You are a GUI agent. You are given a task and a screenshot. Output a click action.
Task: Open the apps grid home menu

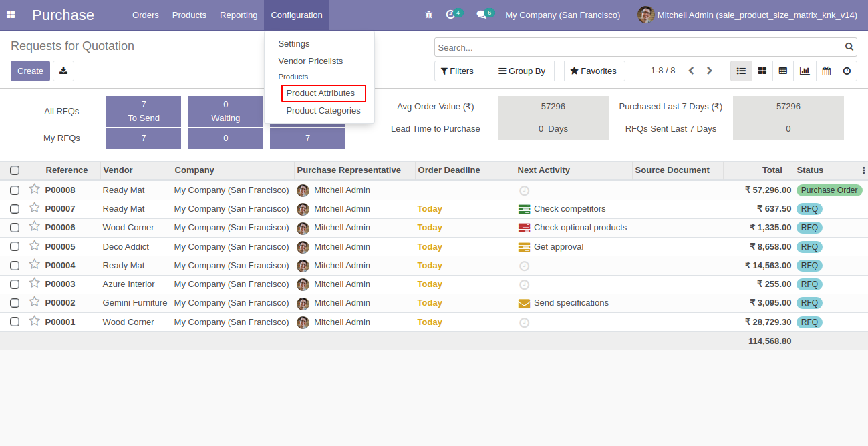[11, 15]
